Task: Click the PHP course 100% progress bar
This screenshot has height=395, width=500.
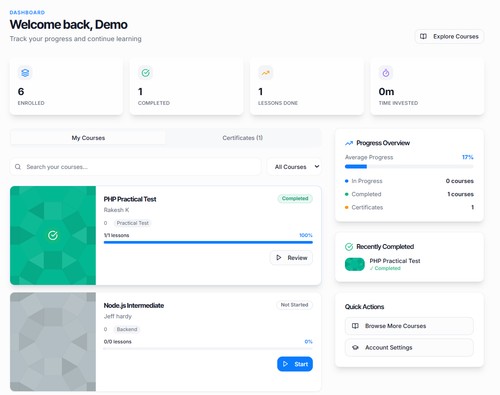Action: 208,242
